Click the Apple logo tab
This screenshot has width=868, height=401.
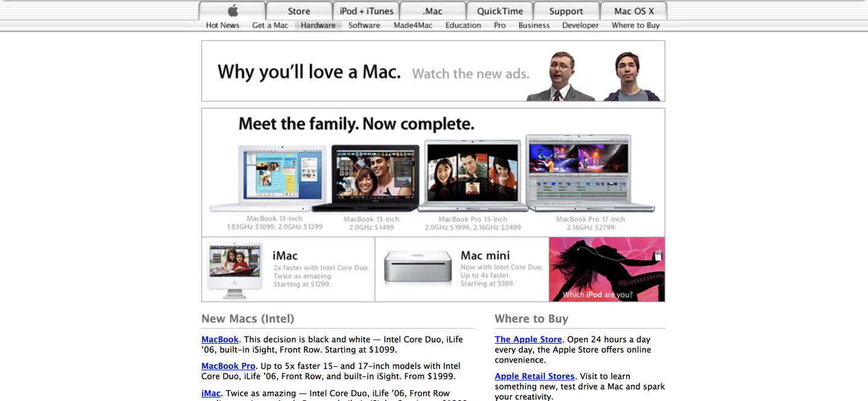tap(232, 10)
